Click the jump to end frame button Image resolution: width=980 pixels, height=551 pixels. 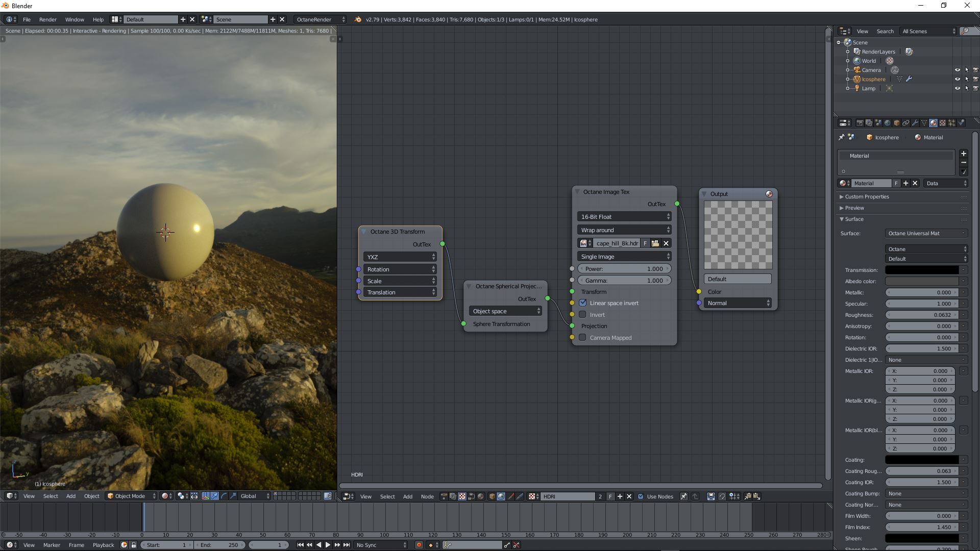(x=347, y=545)
